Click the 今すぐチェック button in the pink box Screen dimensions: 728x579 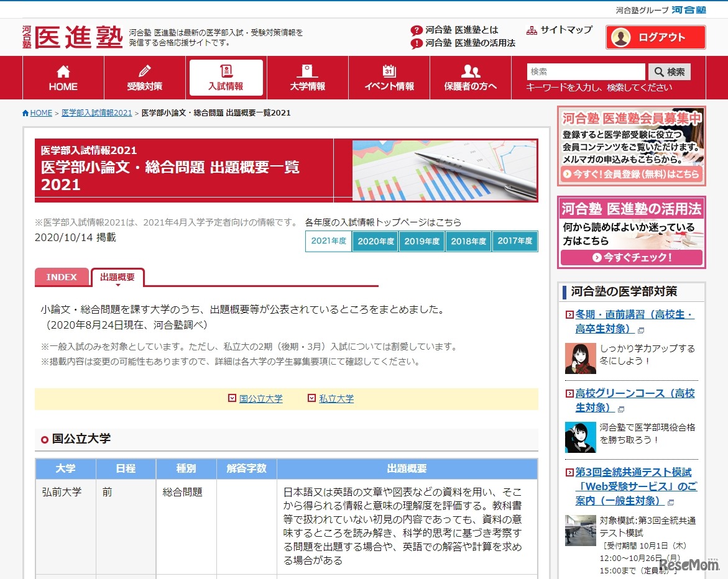(631, 258)
